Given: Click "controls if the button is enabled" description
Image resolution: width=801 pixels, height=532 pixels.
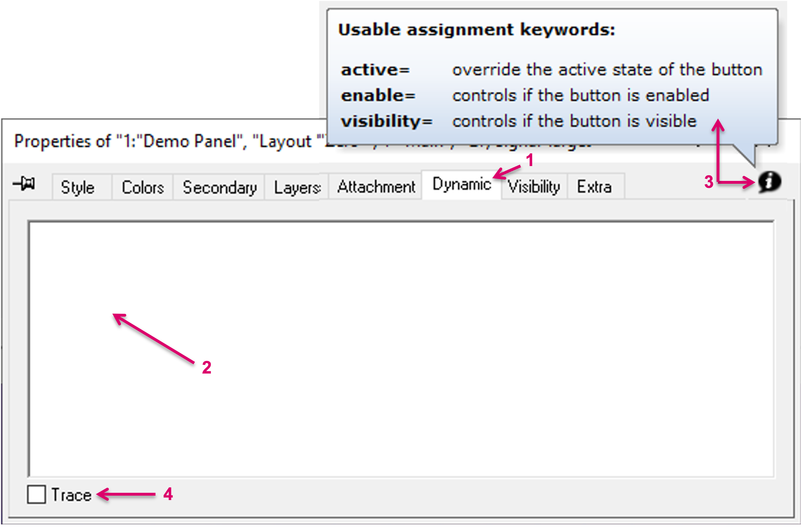Looking at the screenshot, I should 581,95.
